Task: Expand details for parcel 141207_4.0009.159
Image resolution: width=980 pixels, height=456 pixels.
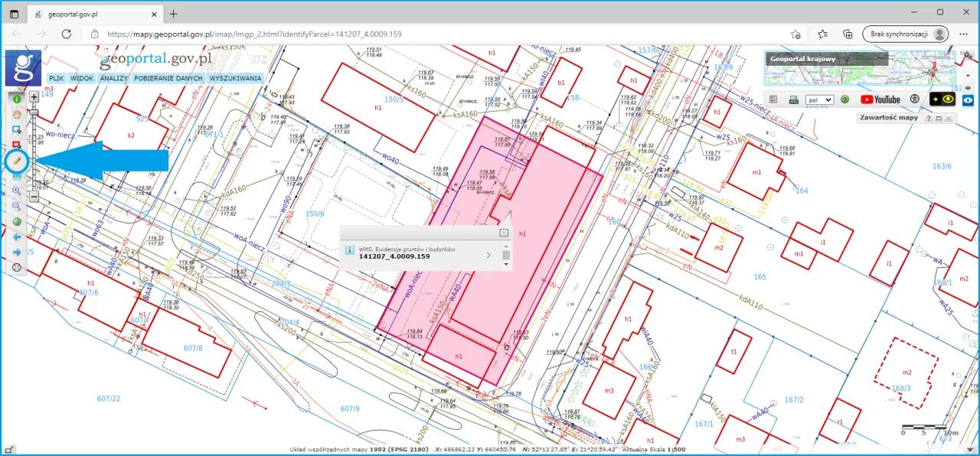Action: pyautogui.click(x=488, y=255)
